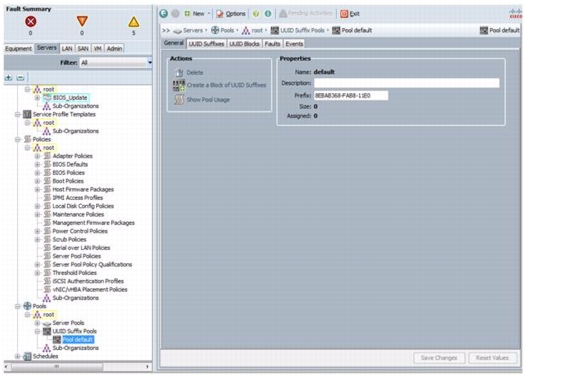Click Pending Activities in toolbar

305,14
